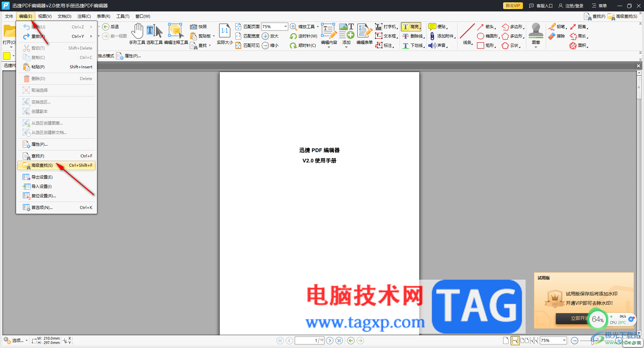The image size is (644, 348).
Task: Enable two-page facing layout in status bar
Action: (x=525, y=341)
